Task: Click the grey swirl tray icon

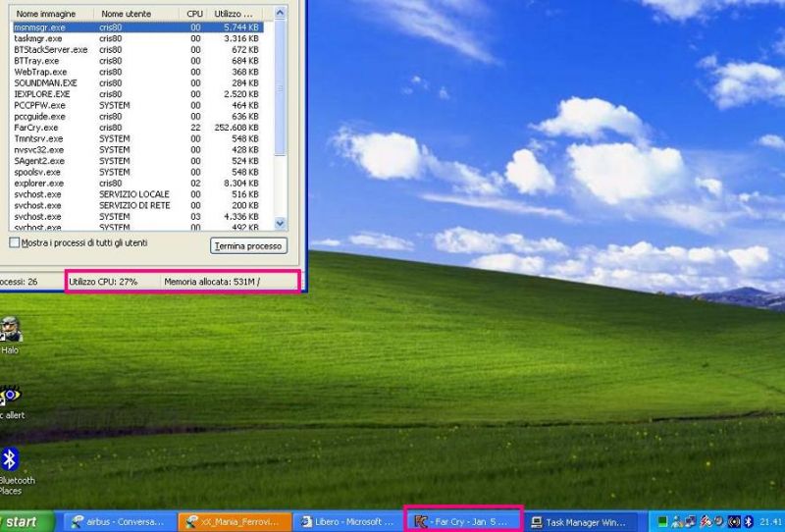Action: click(x=719, y=520)
